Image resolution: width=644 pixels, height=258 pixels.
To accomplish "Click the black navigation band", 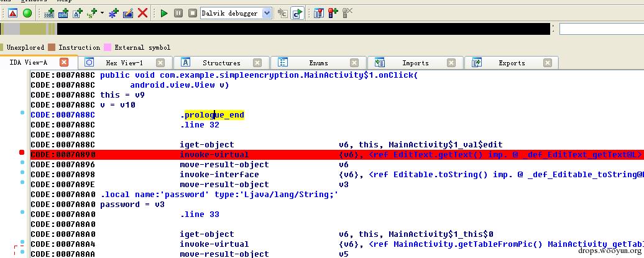I will 303,29.
